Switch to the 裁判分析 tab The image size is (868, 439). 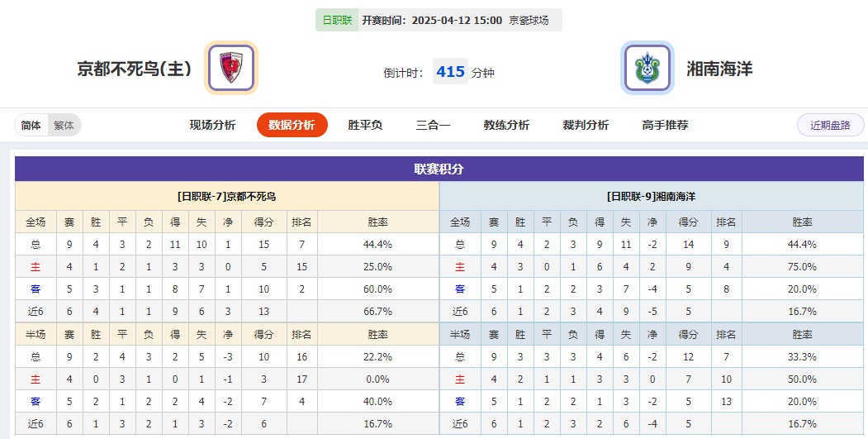tap(586, 126)
